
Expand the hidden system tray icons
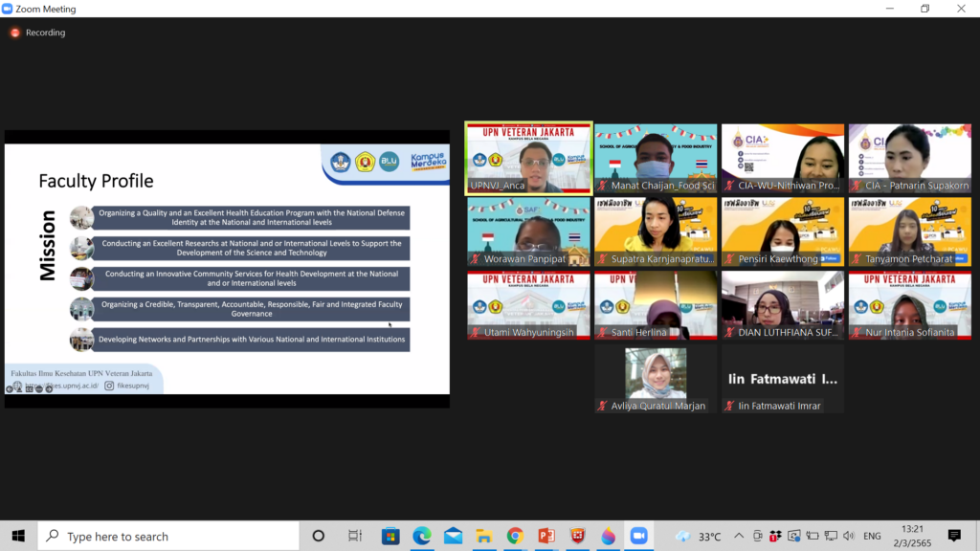(x=739, y=536)
